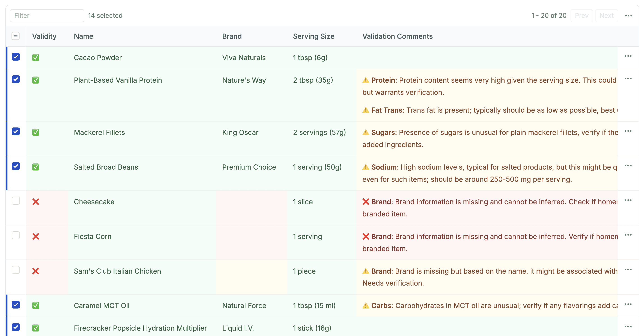Click the red X icon for Fiesta Corn

point(36,236)
